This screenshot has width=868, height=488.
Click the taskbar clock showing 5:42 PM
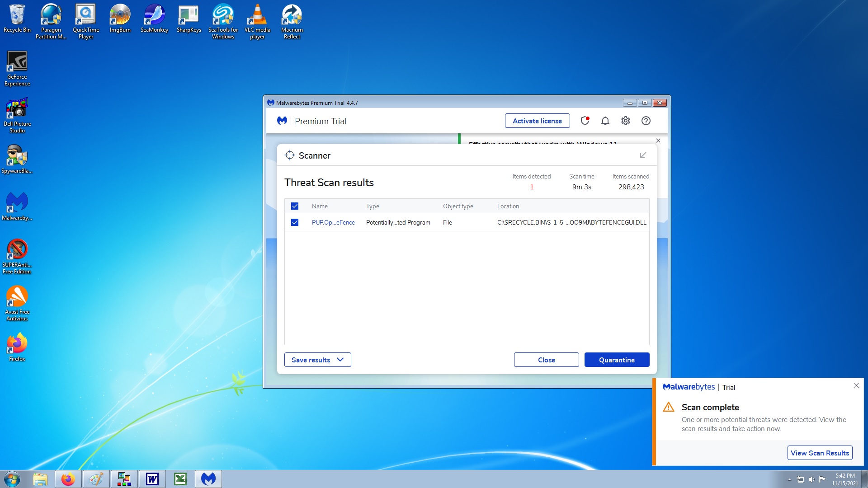point(845,479)
